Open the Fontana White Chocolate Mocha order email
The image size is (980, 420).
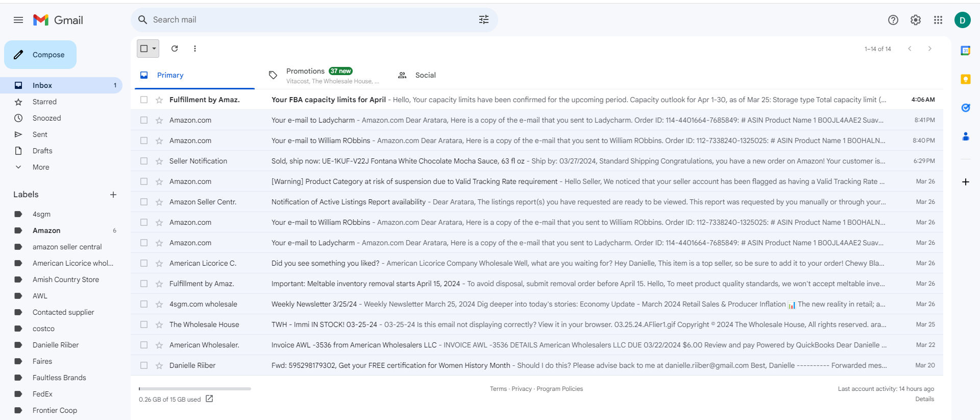[537, 161]
